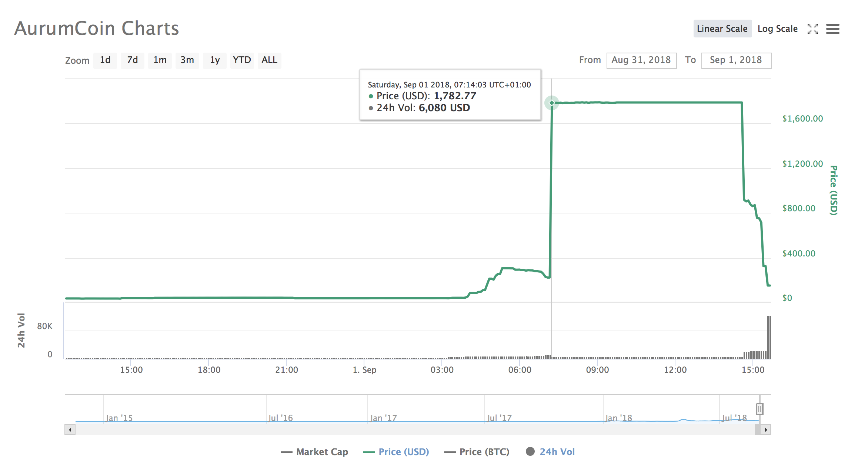This screenshot has height=461, width=868.
Task: Set zoom range to 1d
Action: 105,60
